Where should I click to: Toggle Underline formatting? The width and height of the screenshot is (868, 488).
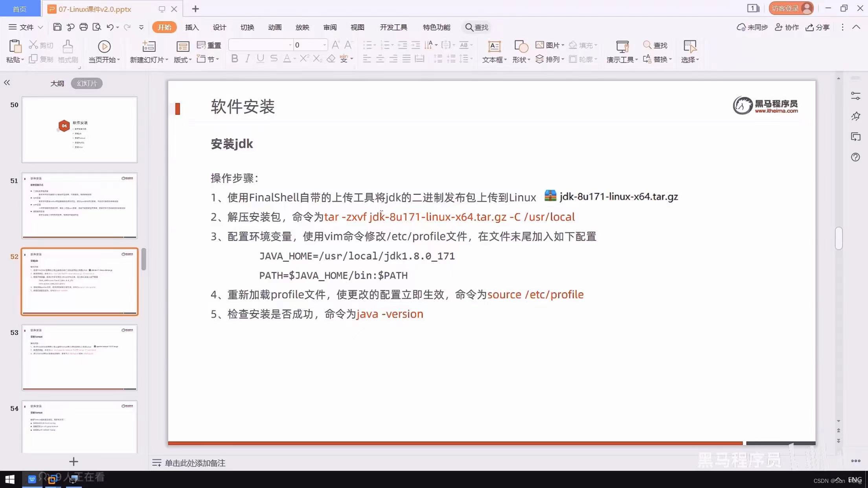[260, 59]
